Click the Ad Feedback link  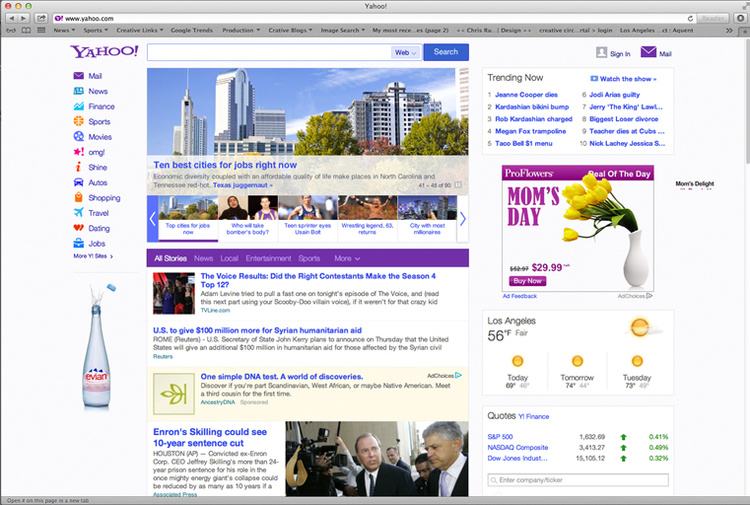point(519,296)
